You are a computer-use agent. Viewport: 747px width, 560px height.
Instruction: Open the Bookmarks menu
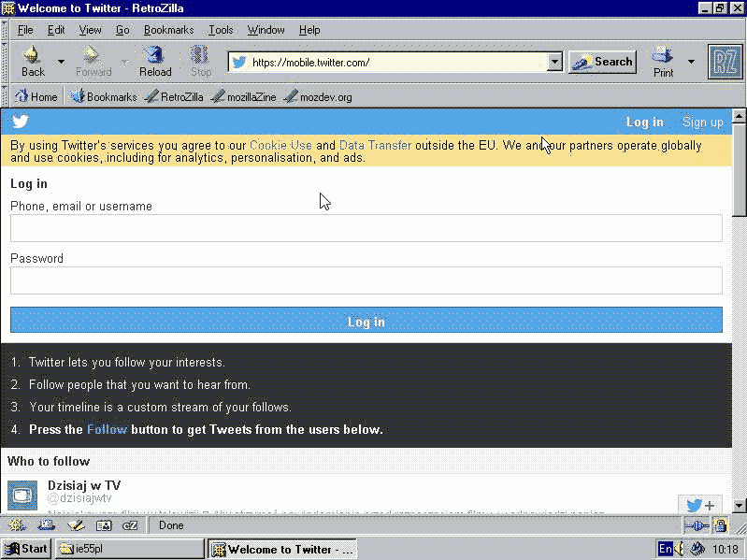[168, 30]
